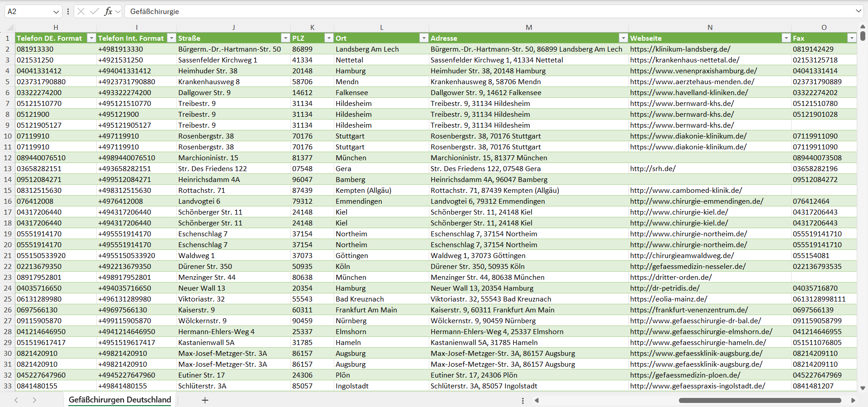Open filter dropdown for PLZ column

point(329,38)
